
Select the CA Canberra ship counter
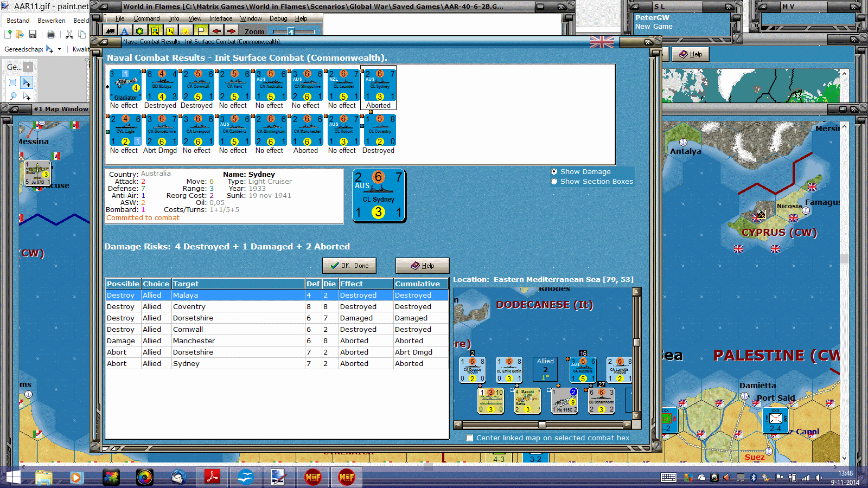pyautogui.click(x=234, y=130)
